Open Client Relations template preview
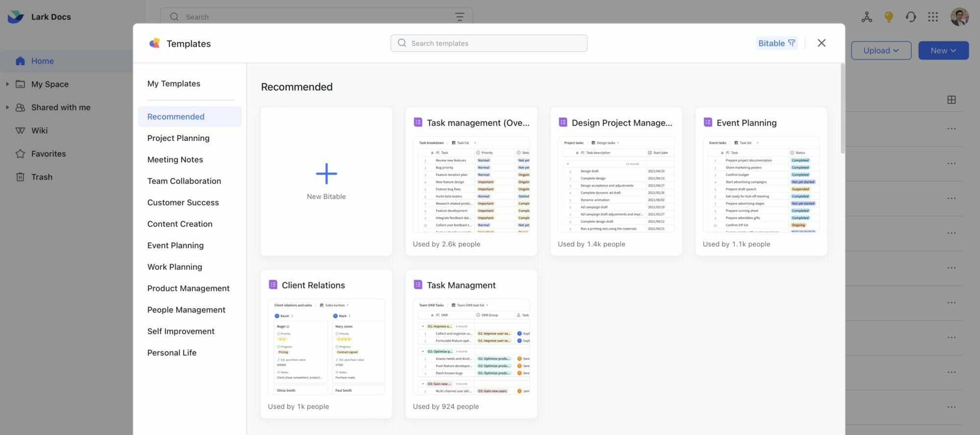 [x=326, y=347]
